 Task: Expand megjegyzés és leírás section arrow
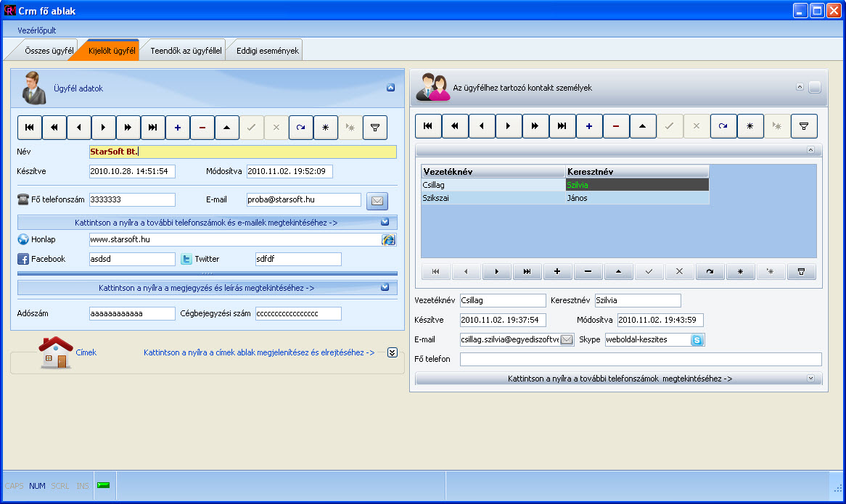tap(385, 287)
